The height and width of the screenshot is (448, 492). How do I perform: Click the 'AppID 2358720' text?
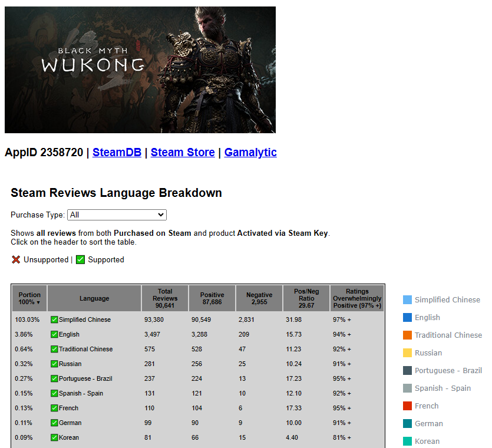click(x=44, y=152)
